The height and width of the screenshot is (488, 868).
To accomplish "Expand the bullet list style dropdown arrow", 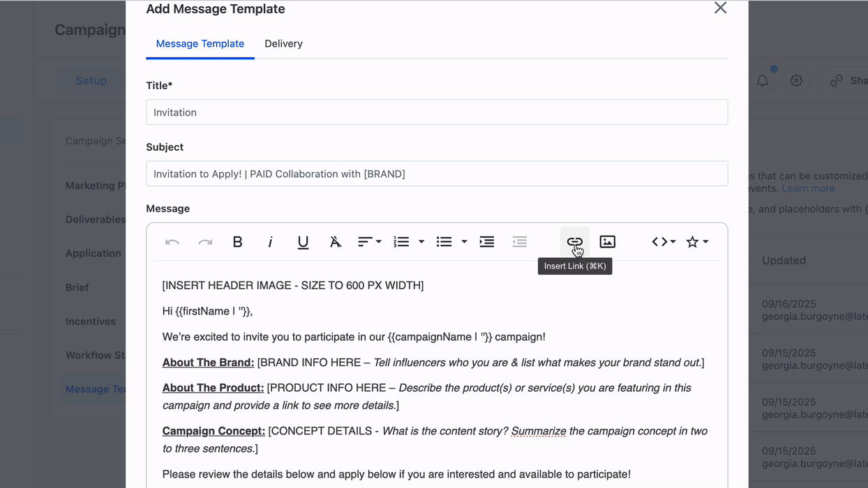I will click(x=464, y=242).
